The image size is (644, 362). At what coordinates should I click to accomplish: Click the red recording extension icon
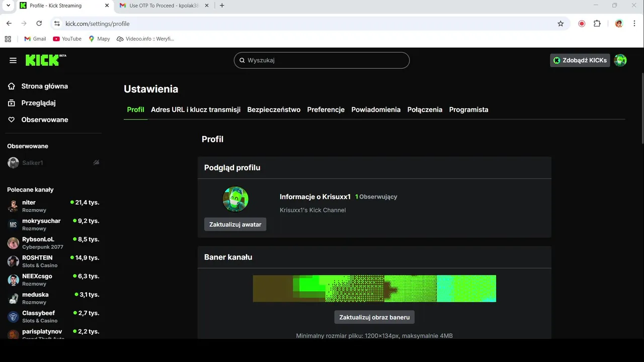[582, 24]
